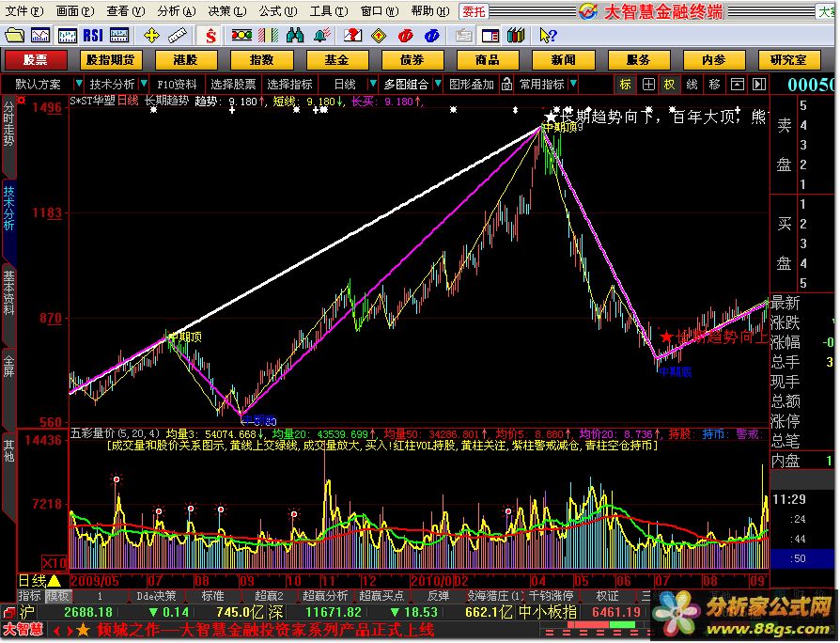Open the 基金 category
The width and height of the screenshot is (840, 643).
pos(337,59)
